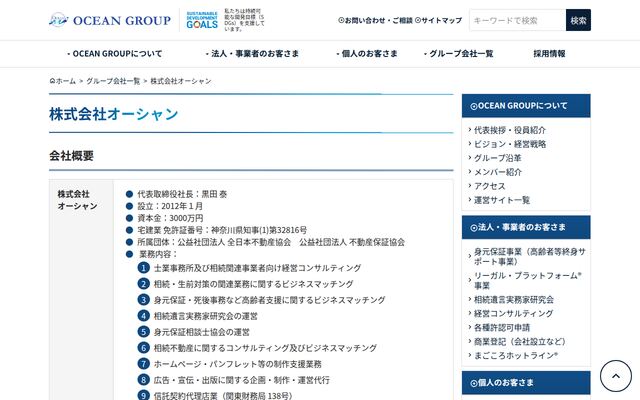Image resolution: width=640 pixels, height=400 pixels.
Task: Open OCEAN GROUPについて main menu
Action: pos(115,53)
